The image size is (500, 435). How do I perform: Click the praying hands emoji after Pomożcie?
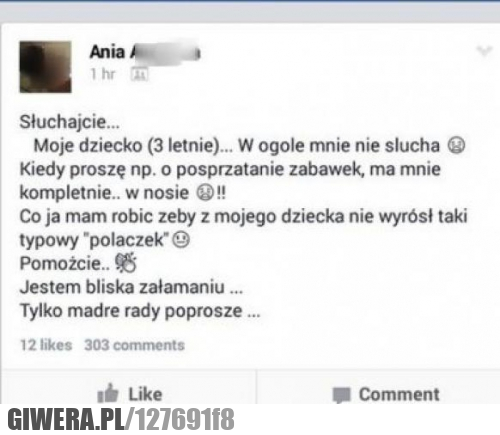(x=126, y=263)
